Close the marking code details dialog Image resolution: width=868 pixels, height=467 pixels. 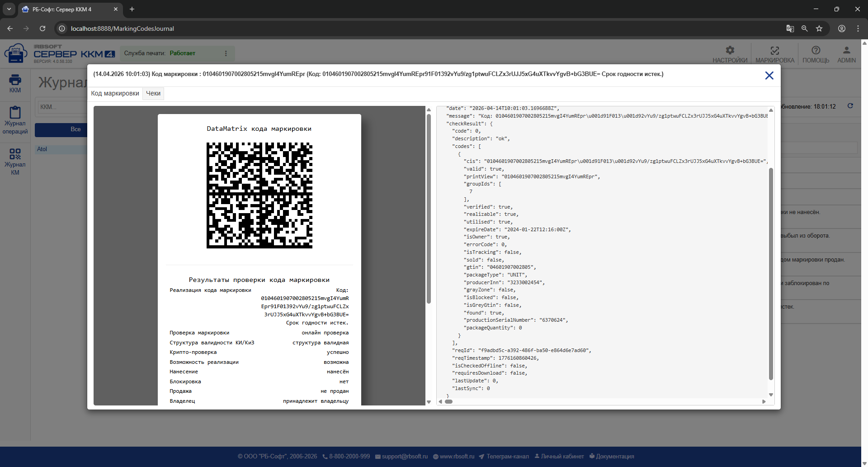769,76
